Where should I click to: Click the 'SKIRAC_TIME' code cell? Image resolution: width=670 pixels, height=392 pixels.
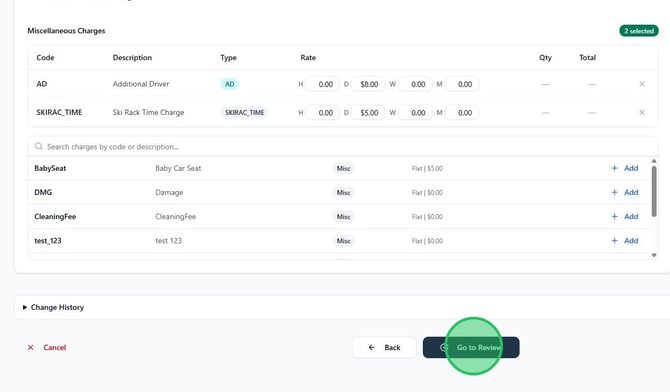[59, 112]
